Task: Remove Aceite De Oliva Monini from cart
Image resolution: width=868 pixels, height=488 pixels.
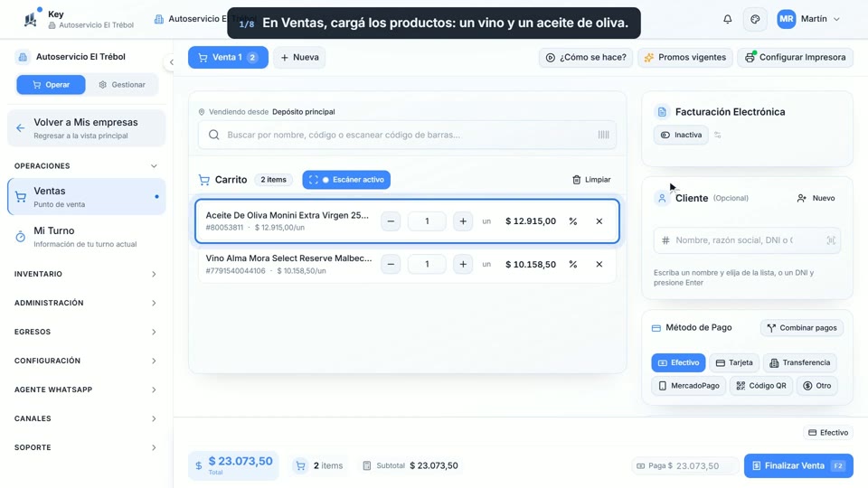Action: pyautogui.click(x=599, y=221)
